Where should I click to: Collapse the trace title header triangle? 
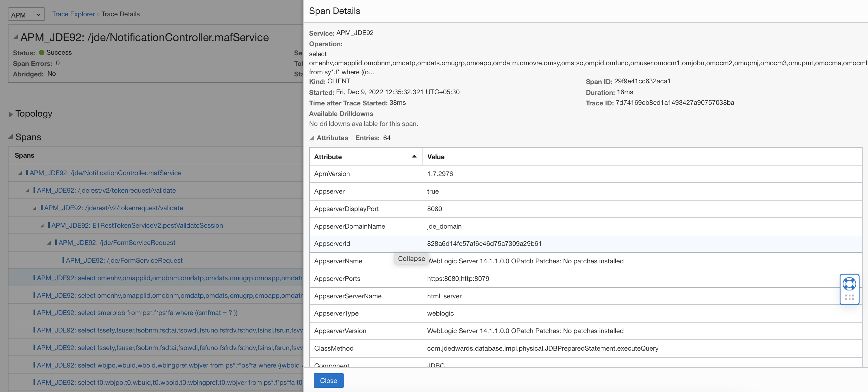pos(15,37)
